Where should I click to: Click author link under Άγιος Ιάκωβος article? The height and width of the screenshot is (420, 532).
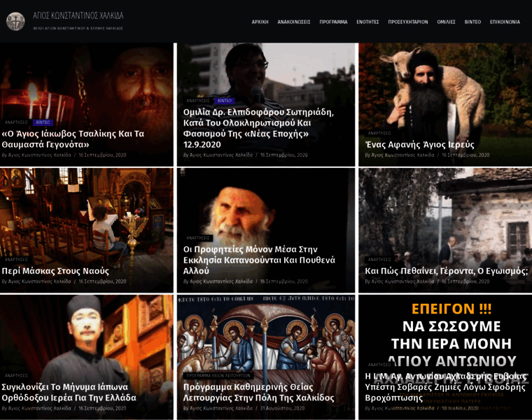(39, 155)
